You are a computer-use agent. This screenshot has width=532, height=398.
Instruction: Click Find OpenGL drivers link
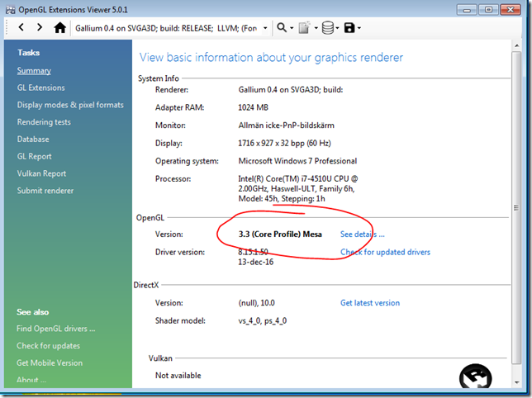point(55,329)
